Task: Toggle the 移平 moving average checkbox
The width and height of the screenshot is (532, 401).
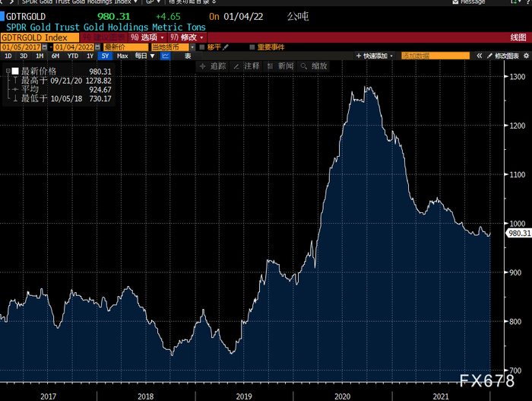Action: click(x=202, y=47)
